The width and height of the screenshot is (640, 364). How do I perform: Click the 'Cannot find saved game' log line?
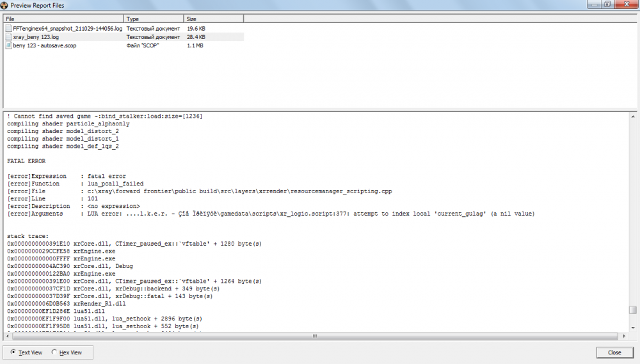(104, 116)
